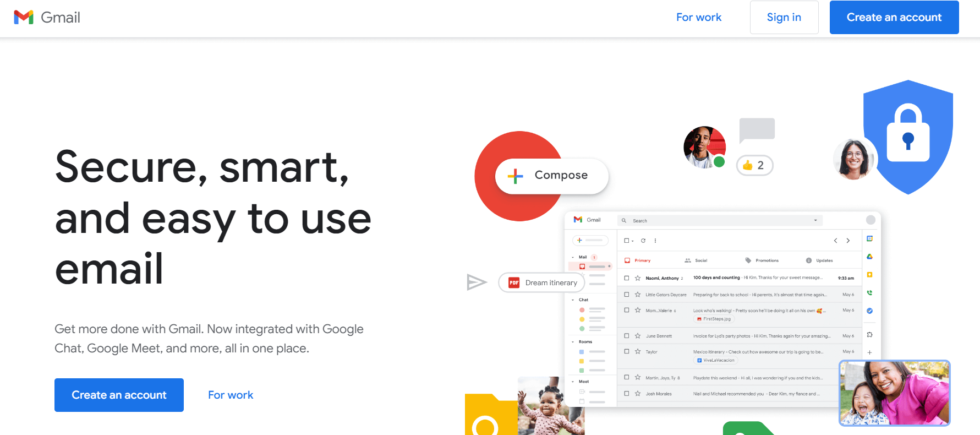Click Create an account in the top navigation

[x=894, y=18]
